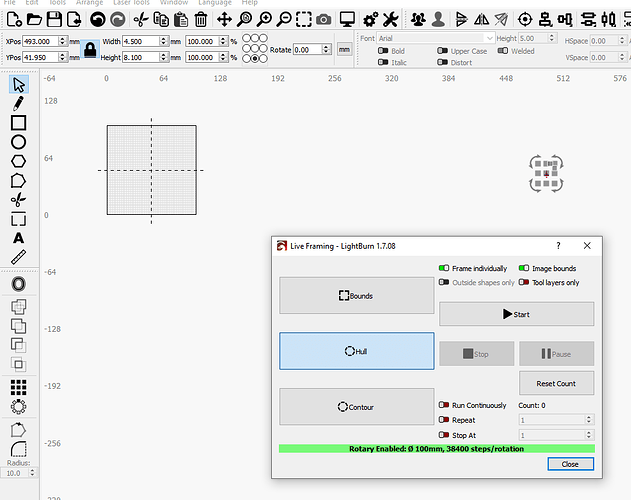This screenshot has height=500, width=631.
Task: Click the Undo arrow icon
Action: point(97,19)
